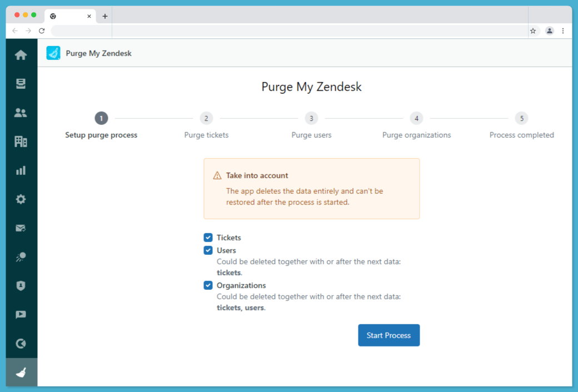Close the current browser tab
Viewport: 578px width, 392px height.
click(89, 16)
